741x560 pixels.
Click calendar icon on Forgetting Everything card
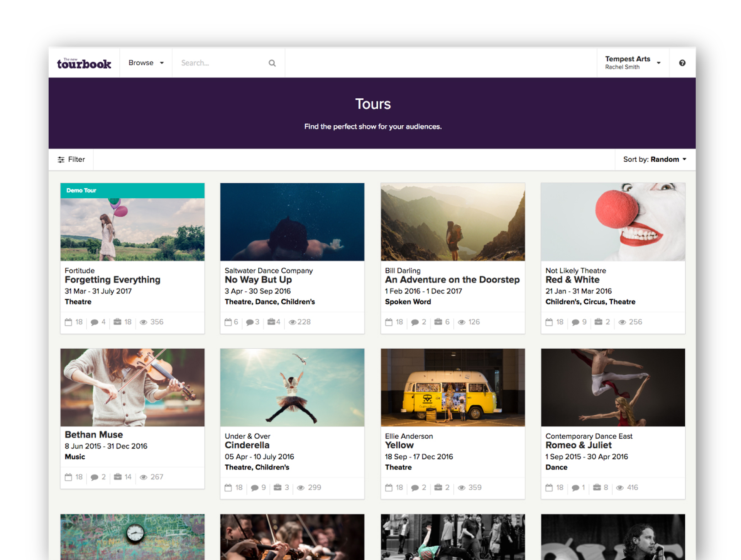pyautogui.click(x=68, y=322)
